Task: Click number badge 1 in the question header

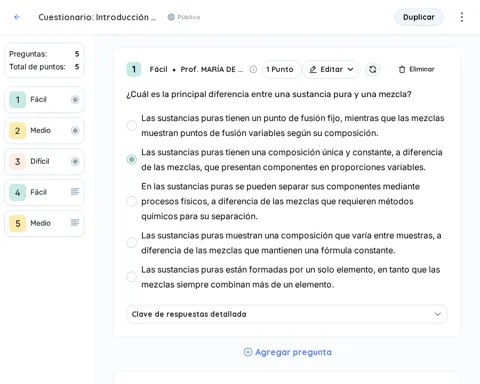Action: [x=134, y=69]
